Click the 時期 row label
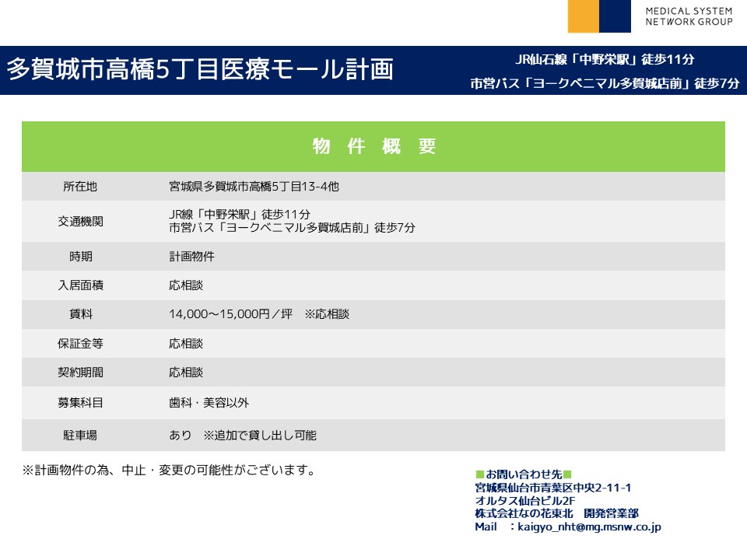 tap(80, 257)
